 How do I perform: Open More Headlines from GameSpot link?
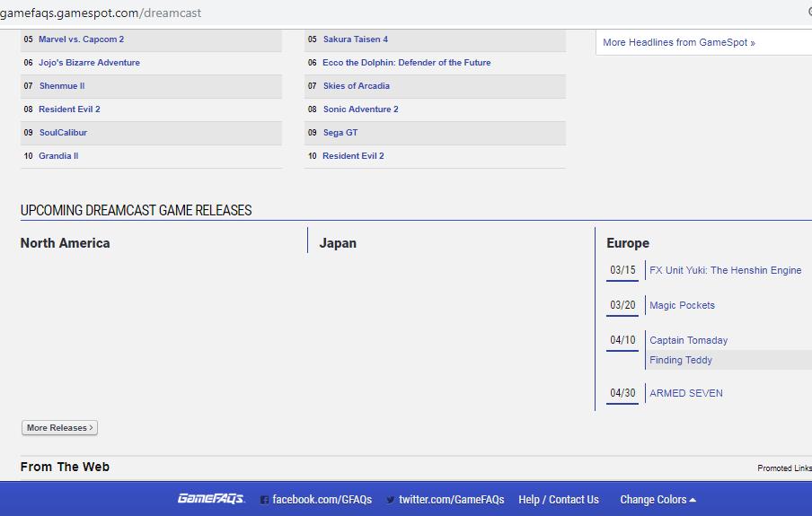678,42
